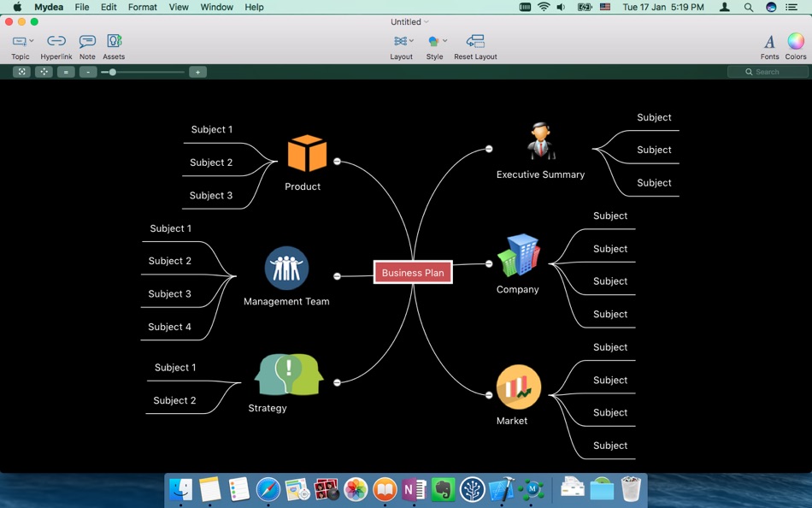The width and height of the screenshot is (812, 508).
Task: Open OneNote from the Dock
Action: pyautogui.click(x=414, y=489)
